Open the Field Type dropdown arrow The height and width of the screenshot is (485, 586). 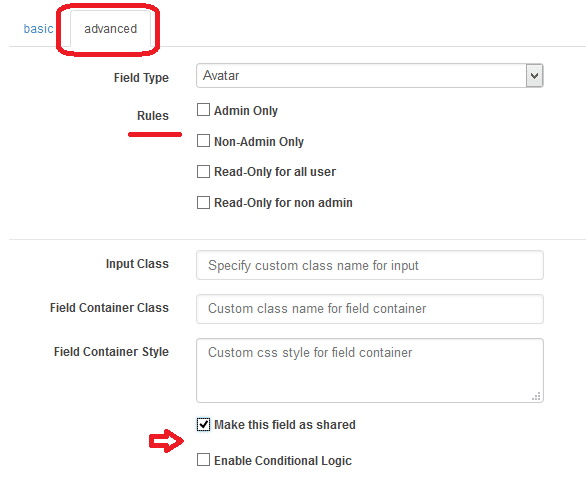click(x=534, y=76)
